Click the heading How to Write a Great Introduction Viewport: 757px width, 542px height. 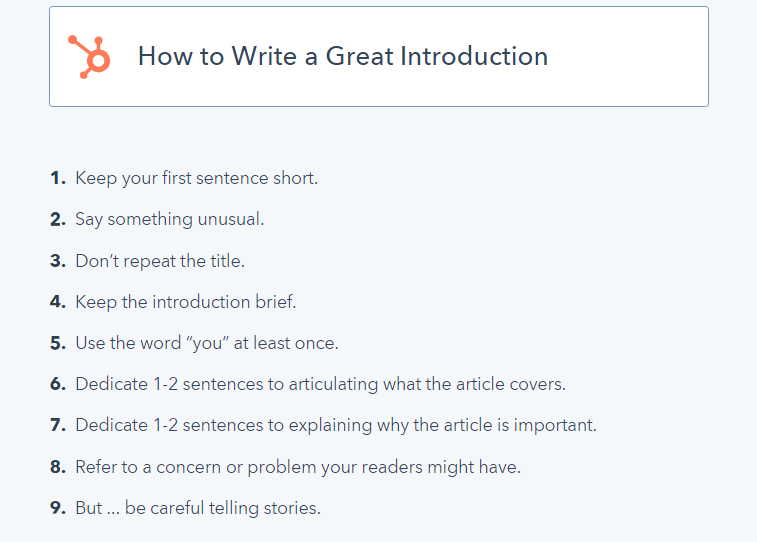pos(343,56)
